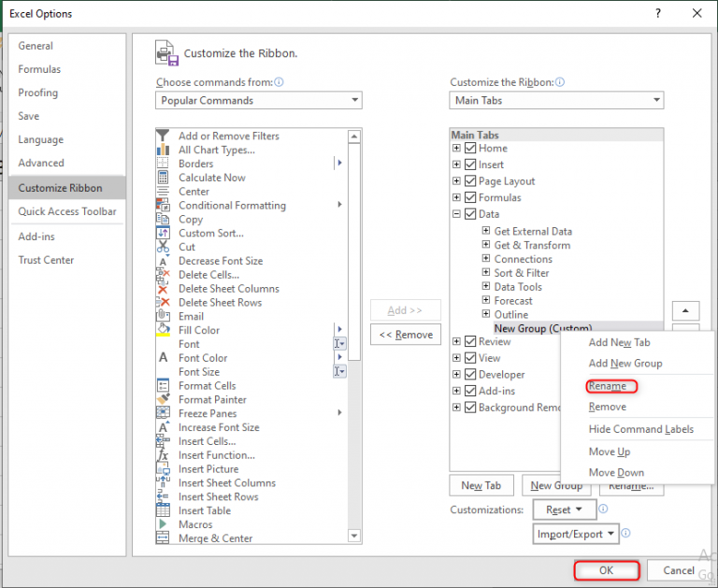Viewport: 718px width, 588px height.
Task: Open the Reset dropdown button
Action: (564, 509)
